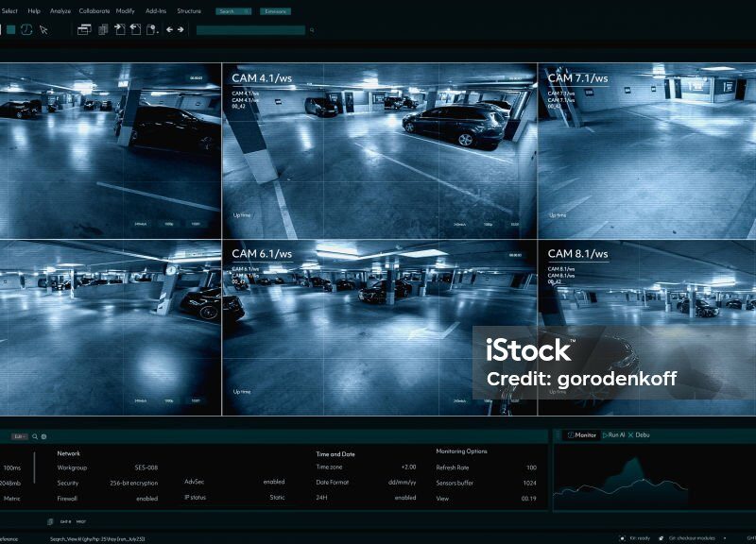Click the back arrow in toolbar

tap(170, 30)
